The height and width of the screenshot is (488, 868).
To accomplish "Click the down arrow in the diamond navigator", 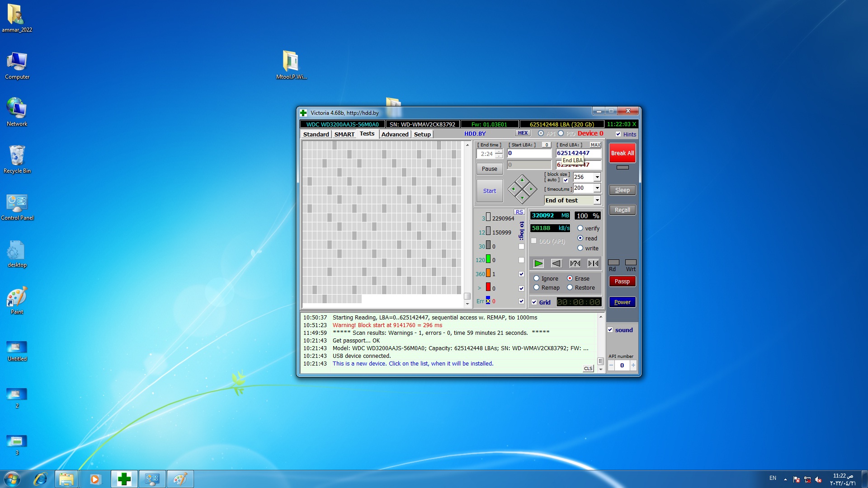I will [522, 198].
